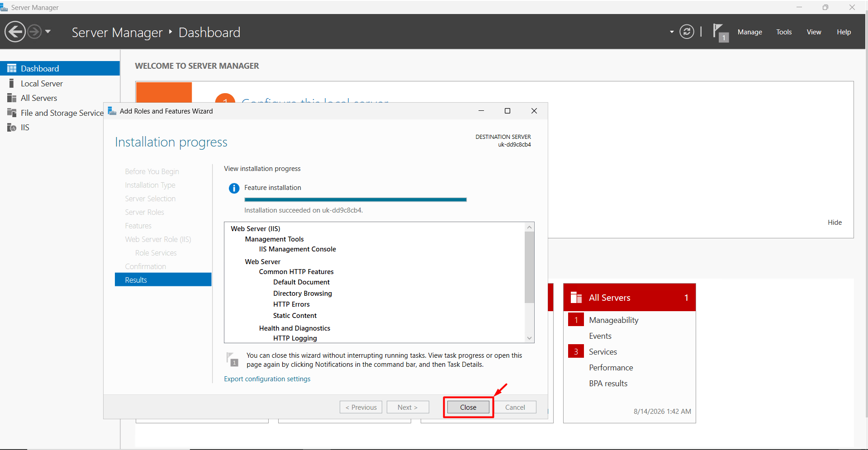Click the File and Storage Services icon
The height and width of the screenshot is (450, 868).
(12, 113)
